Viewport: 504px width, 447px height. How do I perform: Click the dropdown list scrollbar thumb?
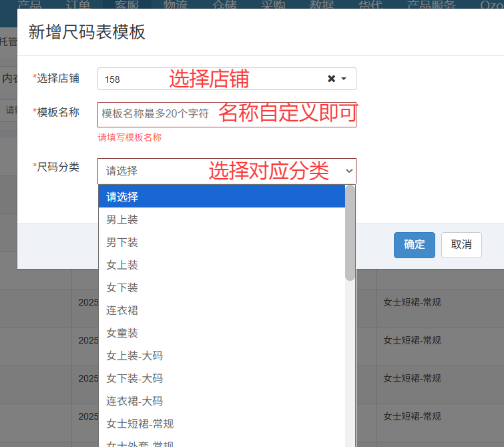pyautogui.click(x=350, y=233)
